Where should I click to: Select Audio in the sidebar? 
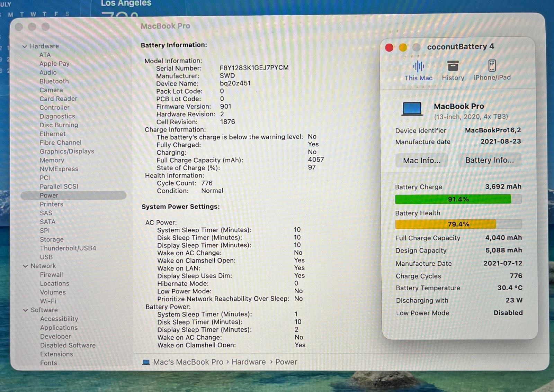click(x=48, y=73)
